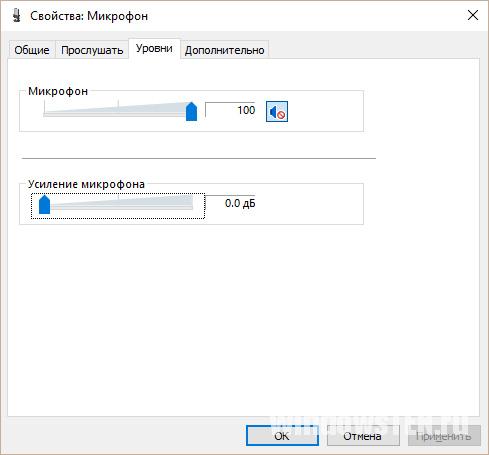Close the Свойства: Микрофон dialog

[473, 15]
